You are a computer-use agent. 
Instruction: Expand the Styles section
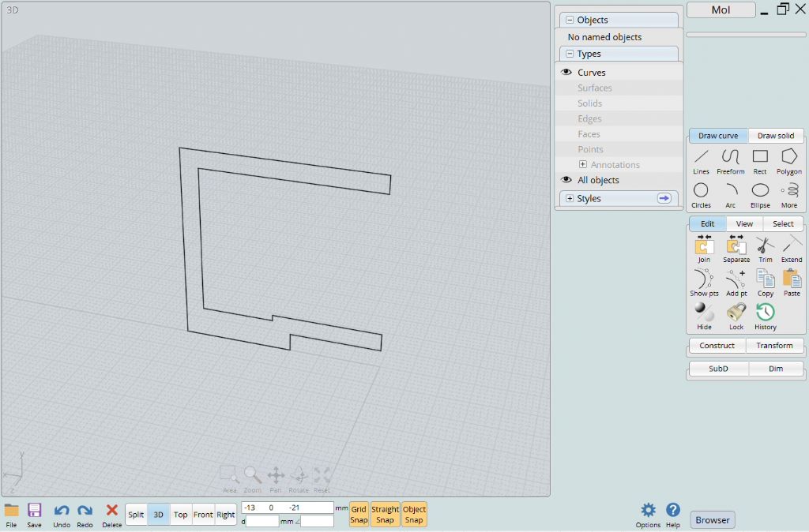point(570,198)
